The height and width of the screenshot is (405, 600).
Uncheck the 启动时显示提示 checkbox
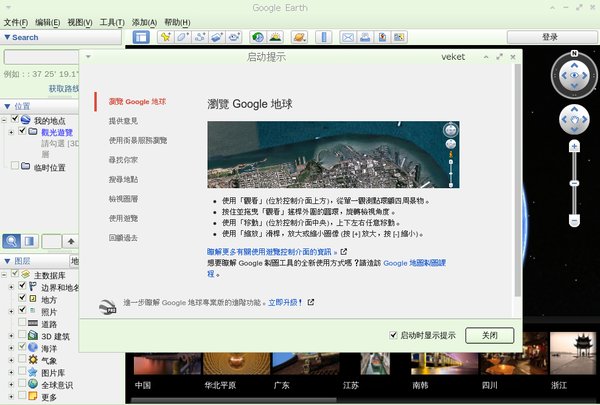(x=394, y=335)
